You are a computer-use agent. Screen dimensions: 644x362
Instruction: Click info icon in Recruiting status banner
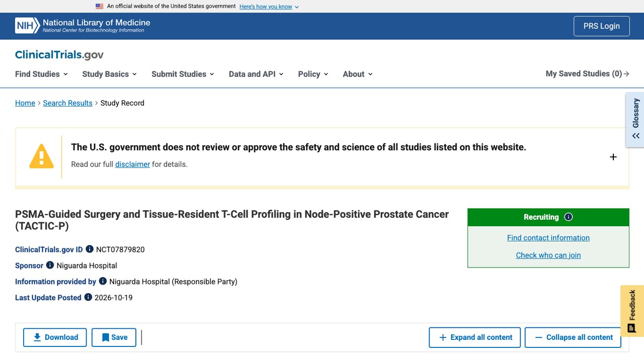click(x=569, y=217)
